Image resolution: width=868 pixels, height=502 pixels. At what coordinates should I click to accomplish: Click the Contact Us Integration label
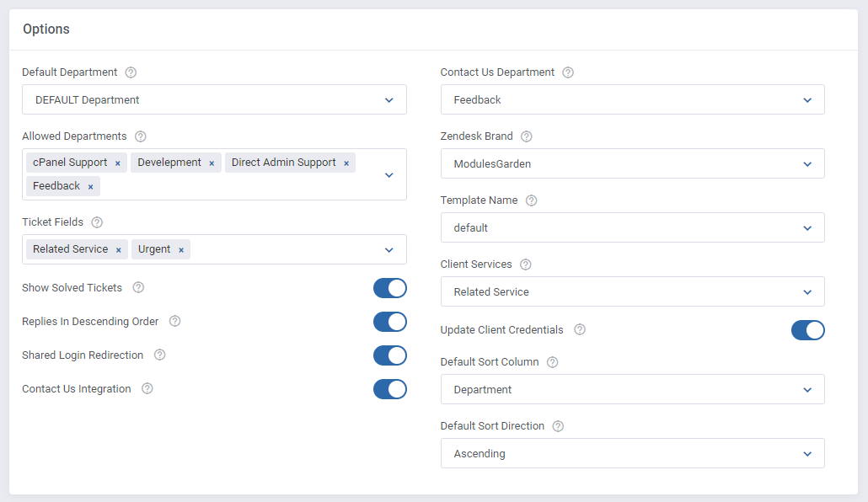[x=77, y=389]
